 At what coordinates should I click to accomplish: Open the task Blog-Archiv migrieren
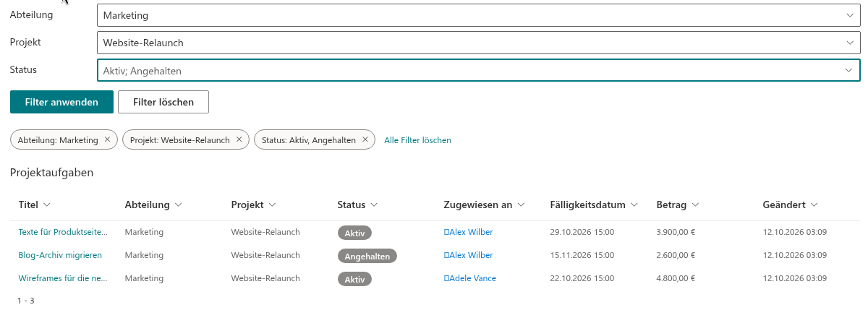(60, 255)
